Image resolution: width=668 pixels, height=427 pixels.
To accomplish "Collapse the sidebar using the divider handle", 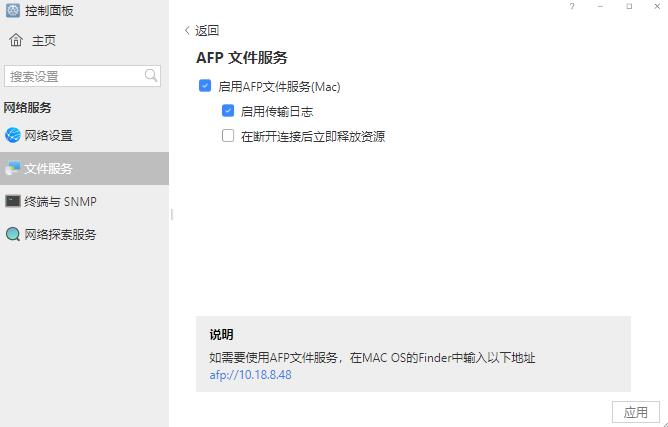I will pos(172,214).
